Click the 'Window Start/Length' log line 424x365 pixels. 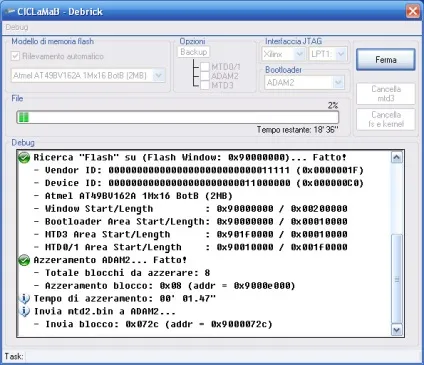point(190,209)
